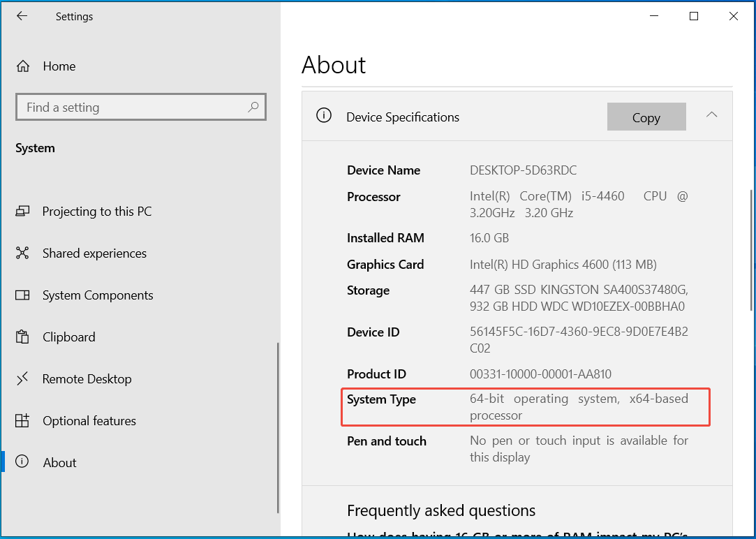Click the search magnifier icon
This screenshot has height=539, width=756.
(253, 107)
